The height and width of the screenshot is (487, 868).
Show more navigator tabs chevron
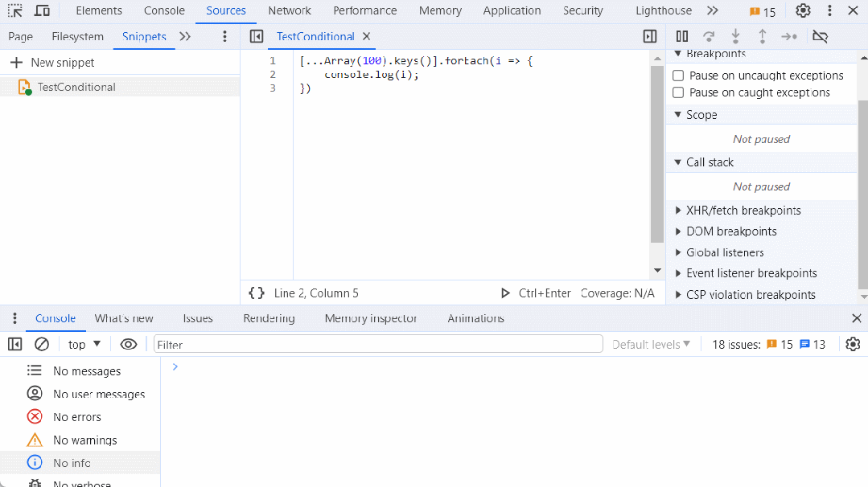[185, 36]
